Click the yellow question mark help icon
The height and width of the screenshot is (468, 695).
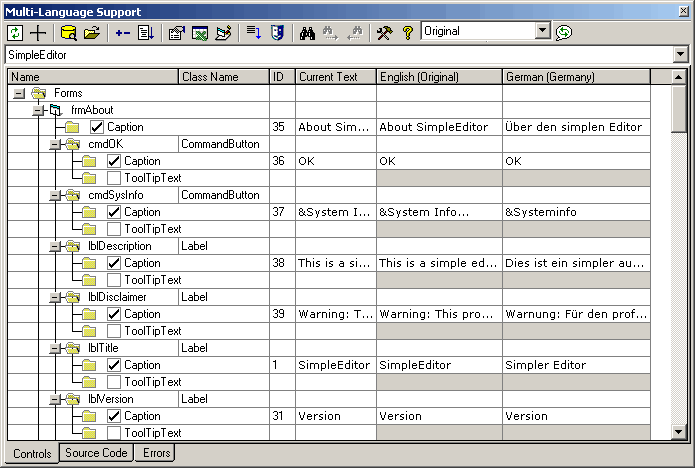pos(407,32)
